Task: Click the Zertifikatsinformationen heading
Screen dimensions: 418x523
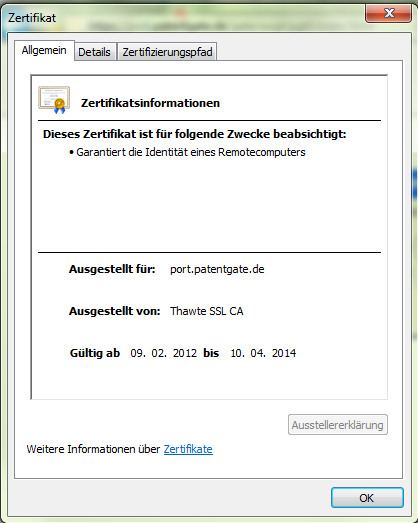Action: 150,103
